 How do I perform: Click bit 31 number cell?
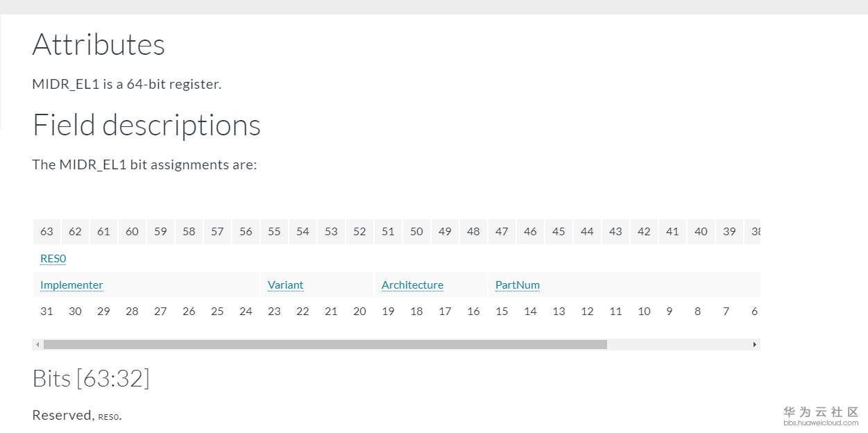(46, 312)
